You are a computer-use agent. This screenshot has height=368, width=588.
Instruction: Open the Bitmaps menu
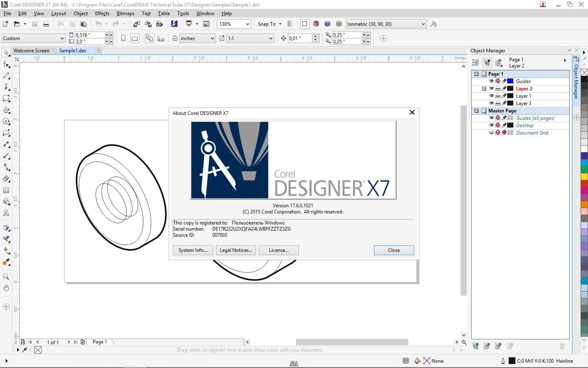coord(125,13)
